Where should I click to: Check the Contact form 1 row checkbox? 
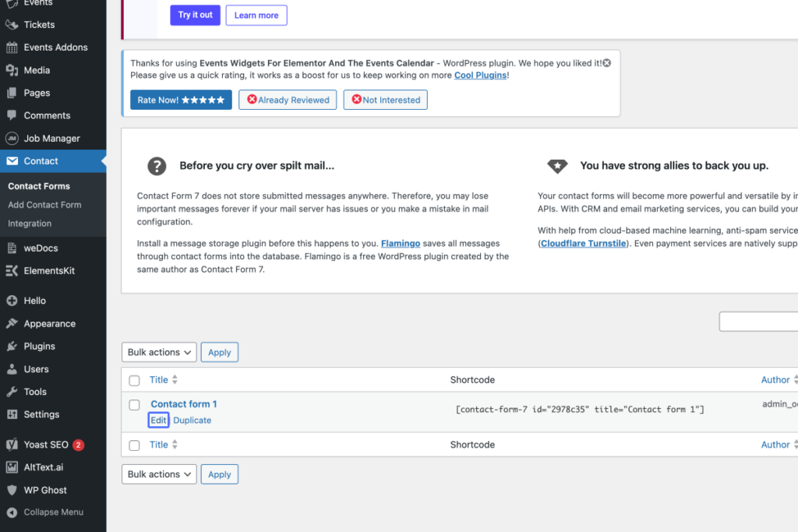pyautogui.click(x=134, y=405)
